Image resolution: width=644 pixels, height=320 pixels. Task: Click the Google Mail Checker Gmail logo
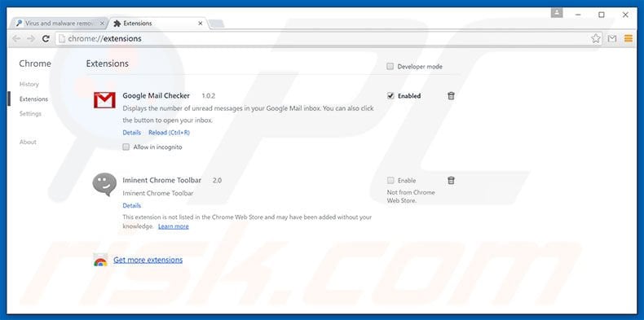[x=104, y=100]
